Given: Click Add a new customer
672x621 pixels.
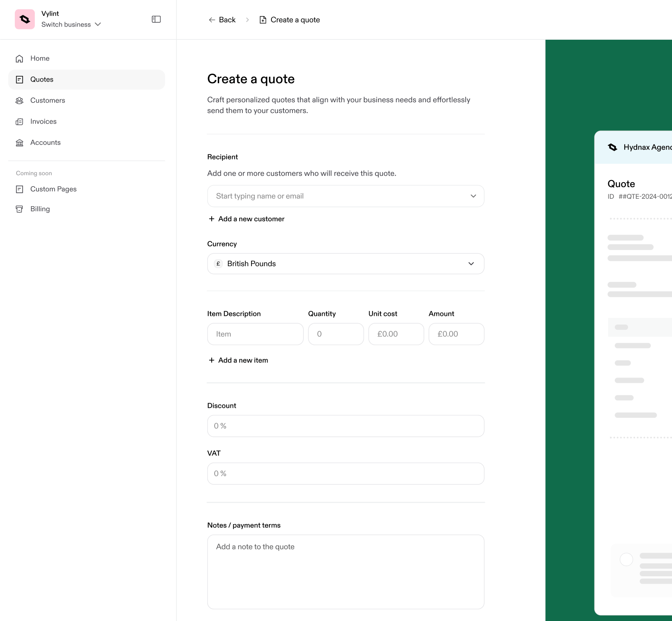Looking at the screenshot, I should tap(246, 219).
